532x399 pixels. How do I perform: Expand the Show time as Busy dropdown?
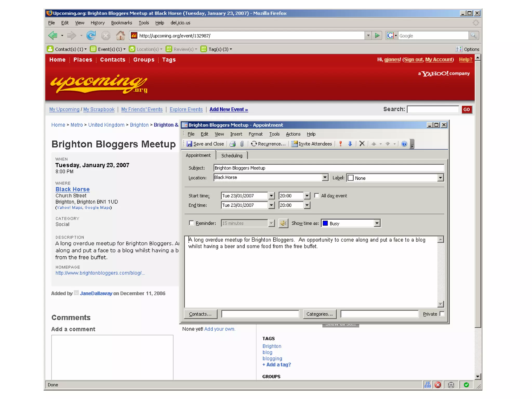pos(377,223)
